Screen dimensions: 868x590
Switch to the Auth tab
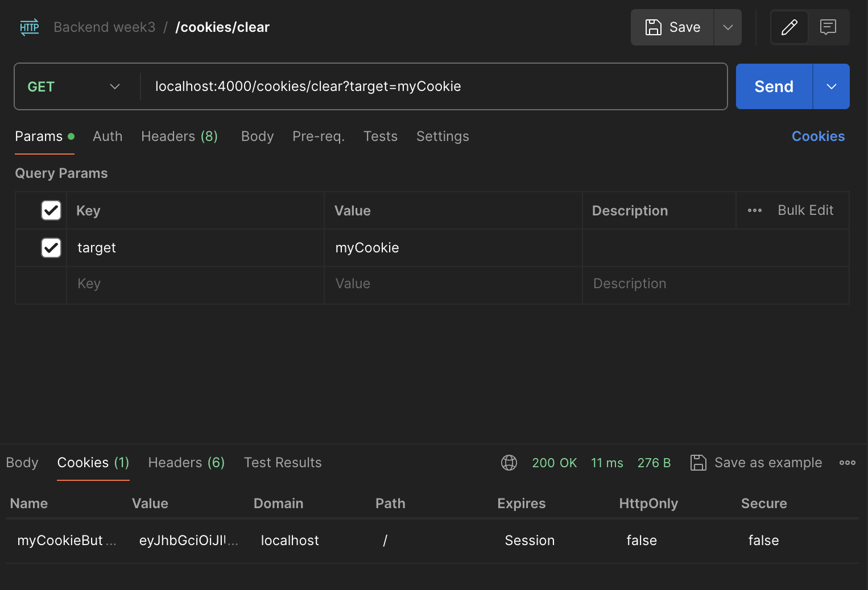(x=108, y=136)
